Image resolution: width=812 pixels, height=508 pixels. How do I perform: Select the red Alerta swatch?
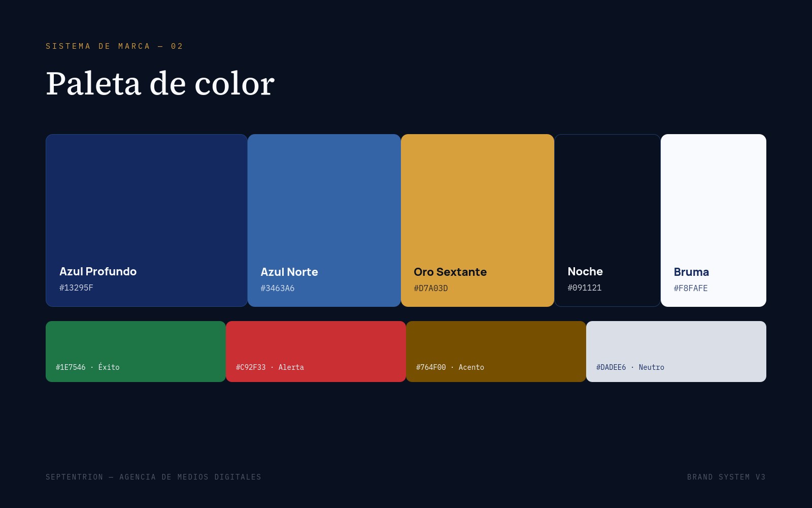coord(316,352)
